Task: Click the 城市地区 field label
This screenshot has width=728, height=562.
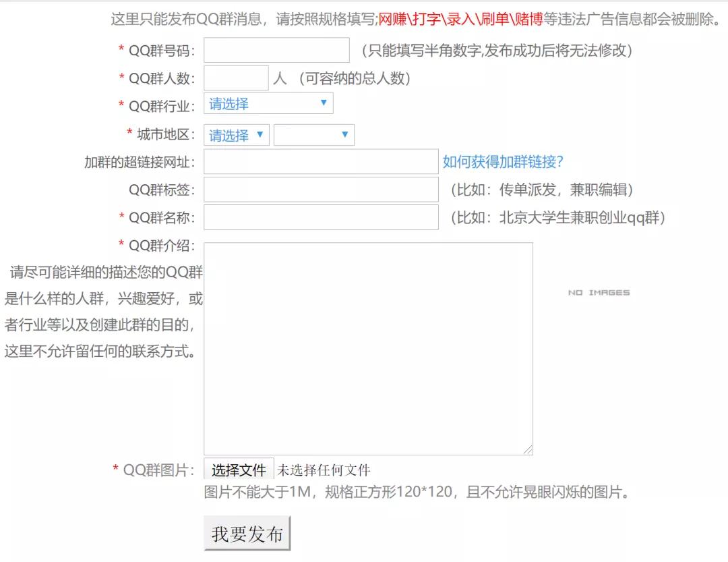Action: click(x=165, y=135)
